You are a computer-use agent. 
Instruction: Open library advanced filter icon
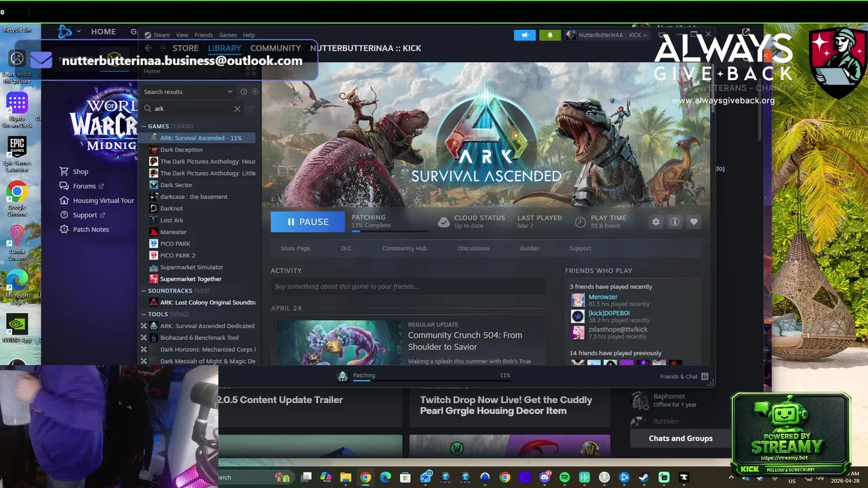251,108
